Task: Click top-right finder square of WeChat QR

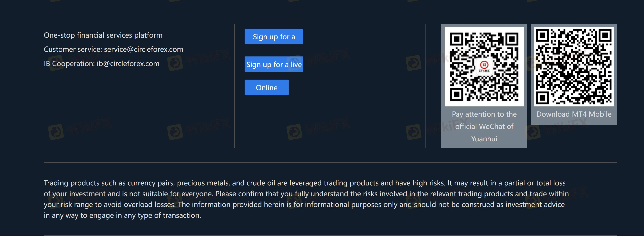Action: tap(512, 39)
